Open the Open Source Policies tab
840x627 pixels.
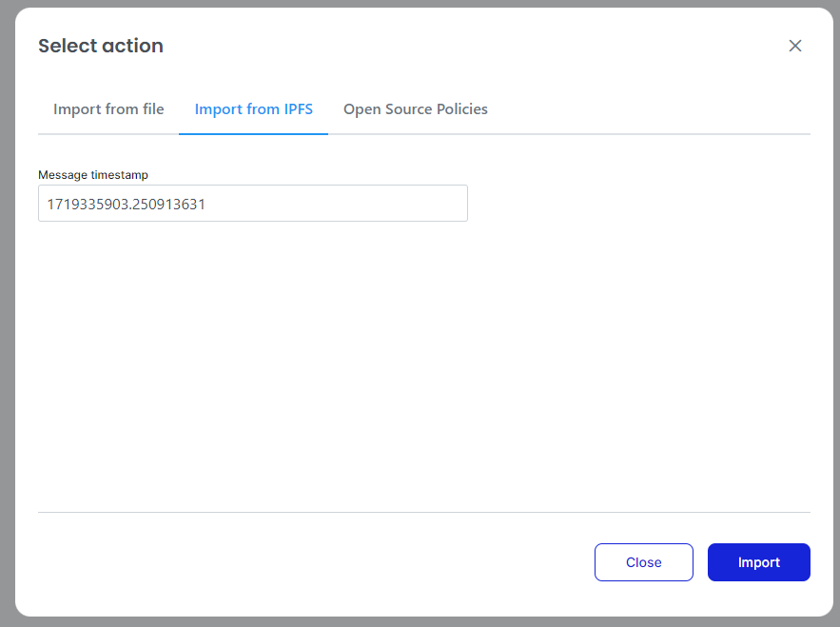(415, 109)
